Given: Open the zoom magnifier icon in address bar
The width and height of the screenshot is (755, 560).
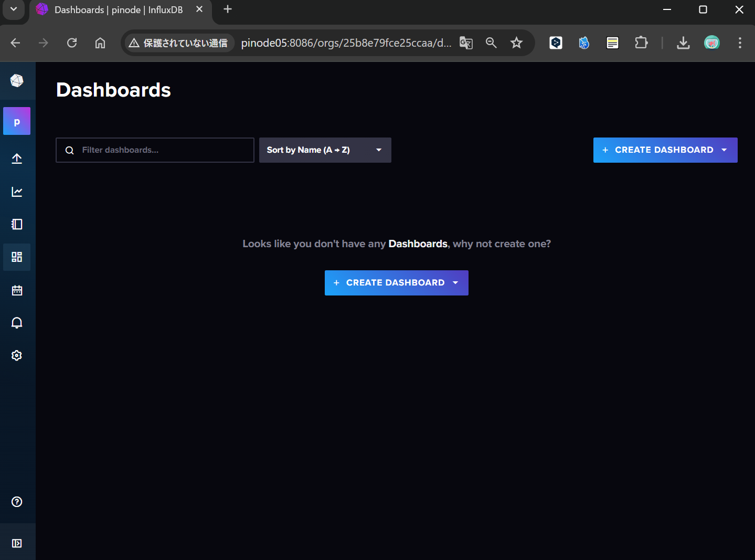Looking at the screenshot, I should pos(491,43).
